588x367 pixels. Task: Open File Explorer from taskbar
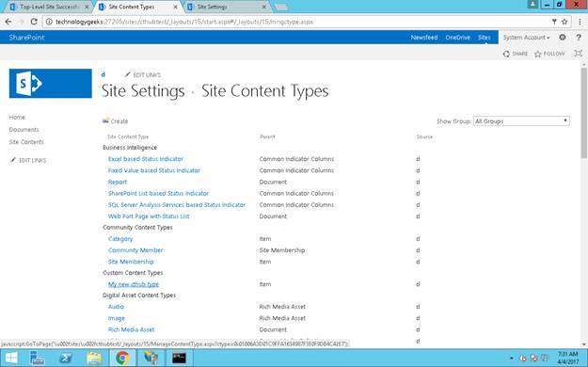(94, 358)
